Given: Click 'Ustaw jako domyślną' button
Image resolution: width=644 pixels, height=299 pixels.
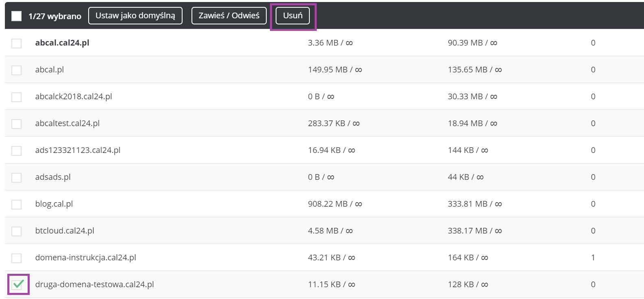Looking at the screenshot, I should [135, 15].
